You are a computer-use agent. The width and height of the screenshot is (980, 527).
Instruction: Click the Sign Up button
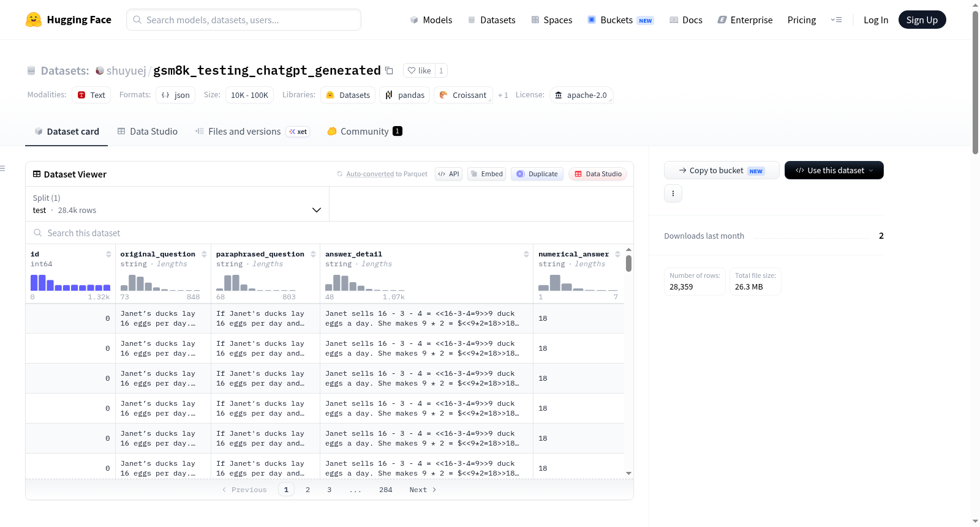922,20
